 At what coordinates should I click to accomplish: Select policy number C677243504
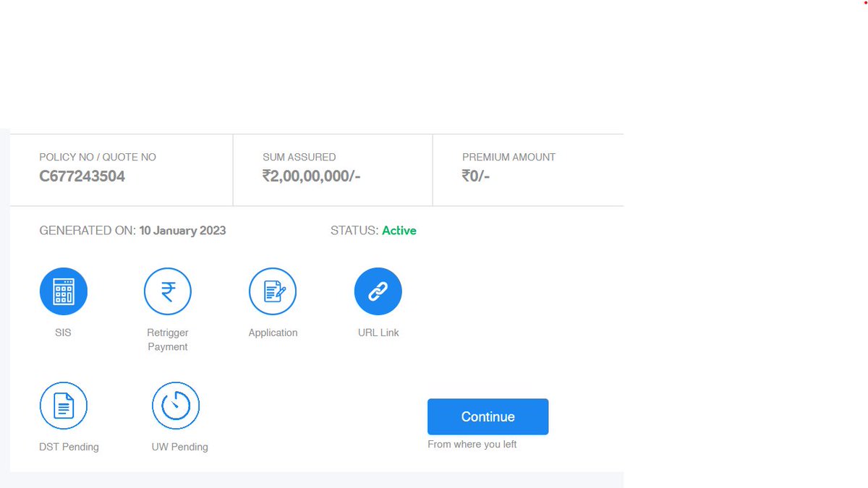pos(82,176)
